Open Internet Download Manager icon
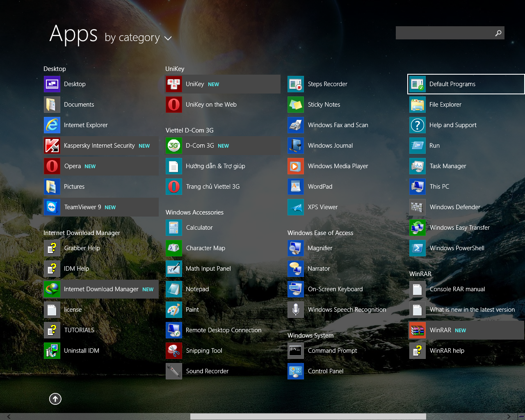This screenshot has height=420, width=525. point(52,289)
